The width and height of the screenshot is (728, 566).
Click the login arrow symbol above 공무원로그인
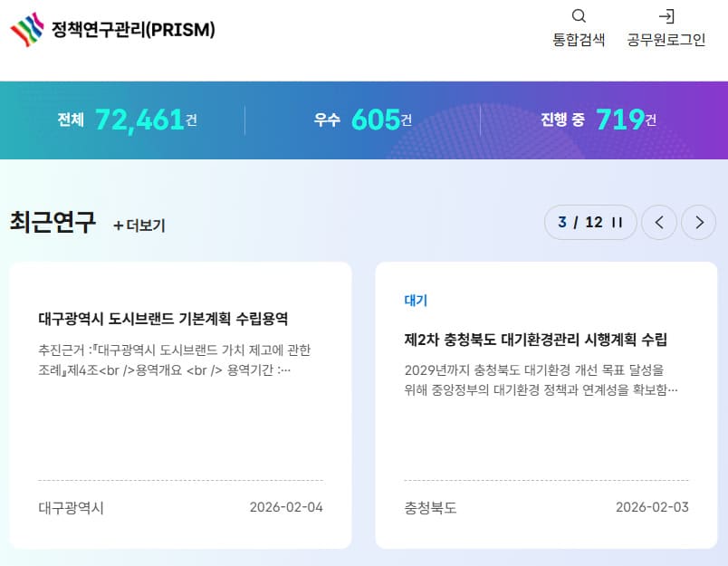[x=668, y=15]
